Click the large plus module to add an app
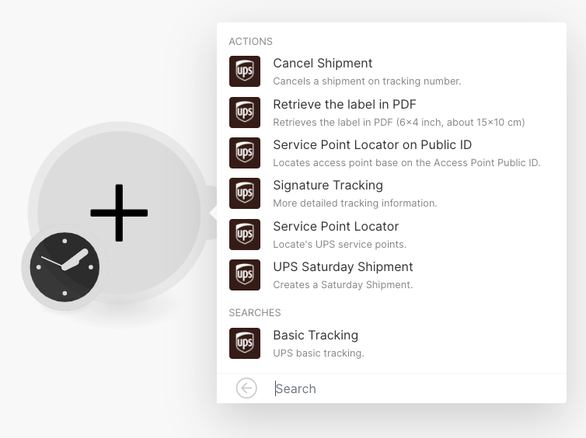This screenshot has width=586, height=438. click(119, 212)
